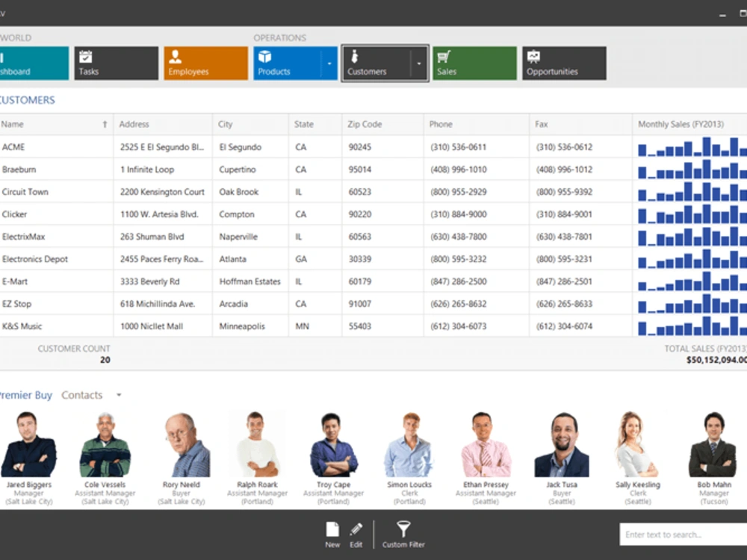Sort by the Address column header
Image resolution: width=747 pixels, height=560 pixels.
point(163,124)
